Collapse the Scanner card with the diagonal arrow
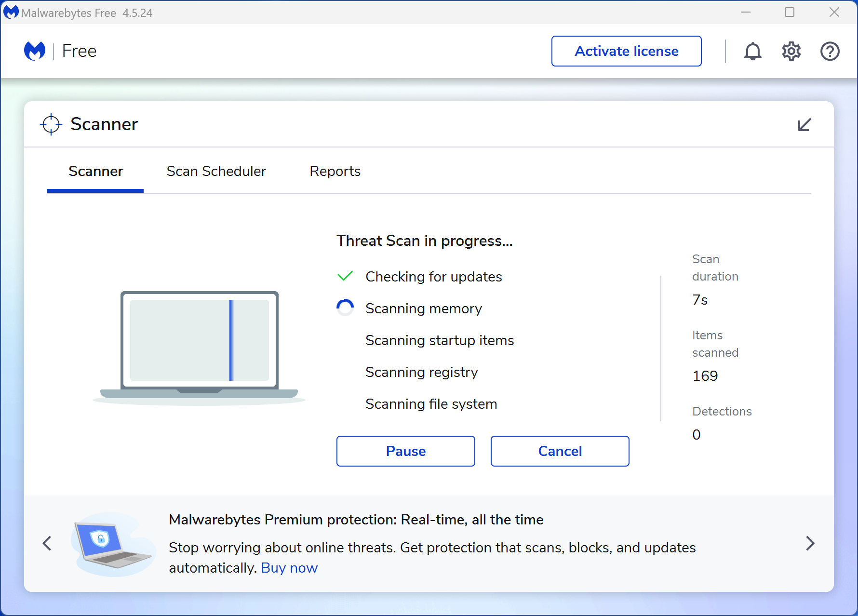 [x=804, y=124]
